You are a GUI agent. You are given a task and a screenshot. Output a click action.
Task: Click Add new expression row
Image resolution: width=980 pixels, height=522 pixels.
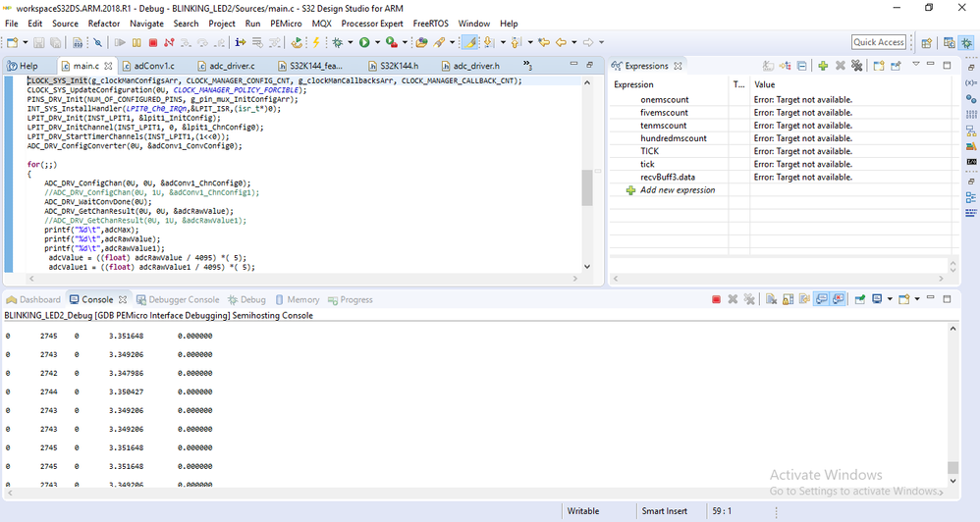pos(678,189)
